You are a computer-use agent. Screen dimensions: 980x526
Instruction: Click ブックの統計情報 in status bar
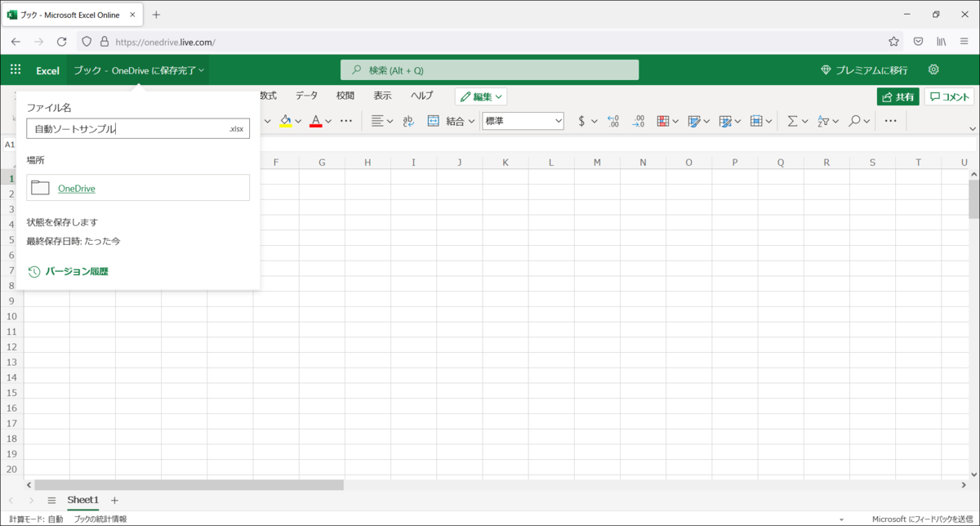point(100,519)
